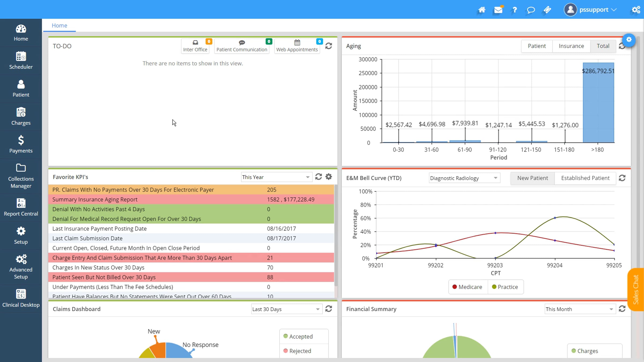The image size is (644, 362).
Task: Expand the This Year period dropdown
Action: (x=276, y=177)
